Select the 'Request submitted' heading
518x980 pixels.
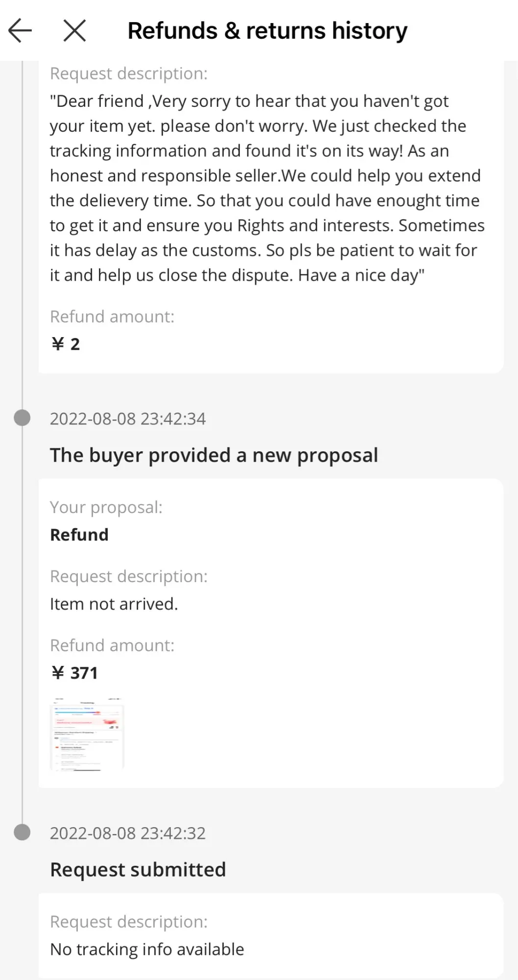coord(138,870)
